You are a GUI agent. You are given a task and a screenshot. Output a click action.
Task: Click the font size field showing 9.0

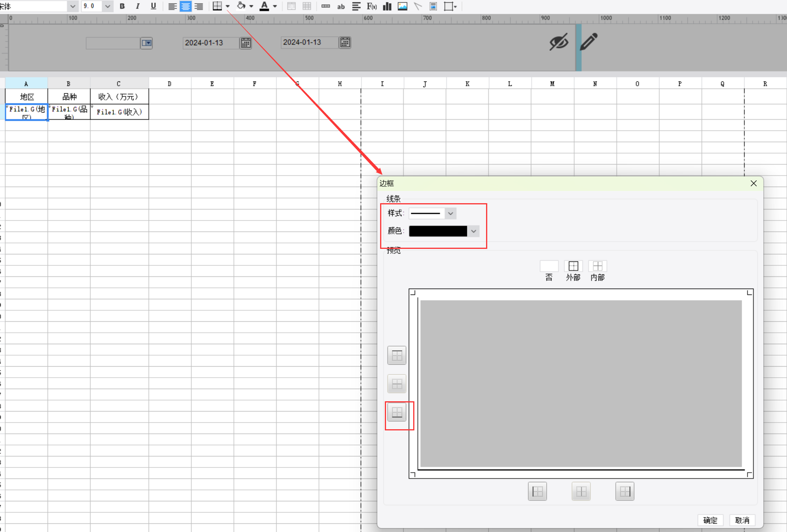coord(92,6)
